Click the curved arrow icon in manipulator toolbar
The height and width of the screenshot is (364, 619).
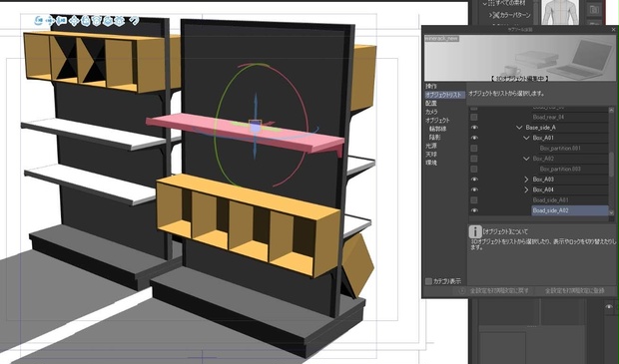(x=134, y=20)
